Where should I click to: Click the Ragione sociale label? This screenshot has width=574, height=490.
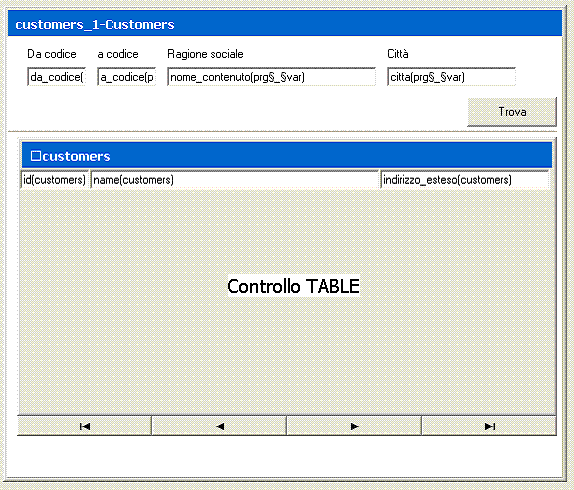[x=205, y=54]
